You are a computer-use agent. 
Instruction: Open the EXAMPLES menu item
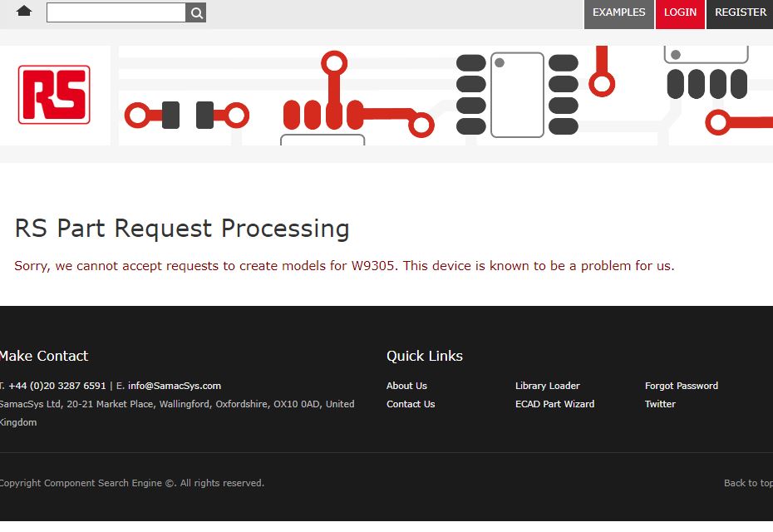(618, 13)
